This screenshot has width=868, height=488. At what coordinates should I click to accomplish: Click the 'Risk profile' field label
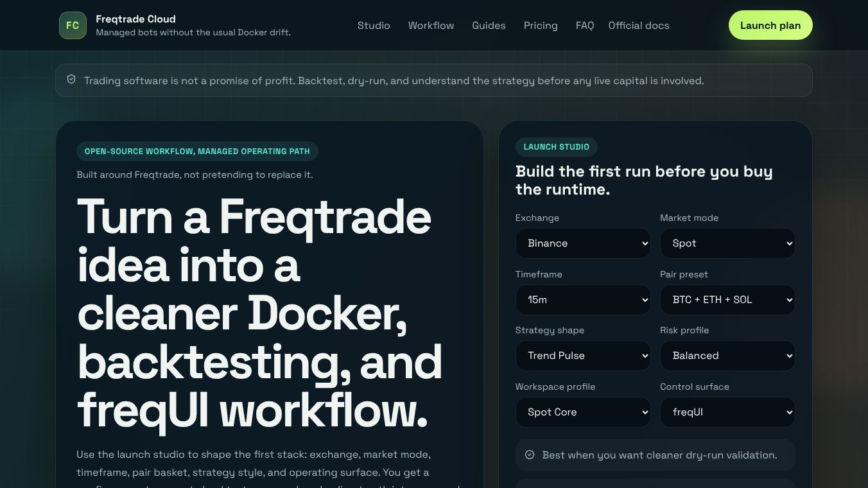tap(684, 330)
